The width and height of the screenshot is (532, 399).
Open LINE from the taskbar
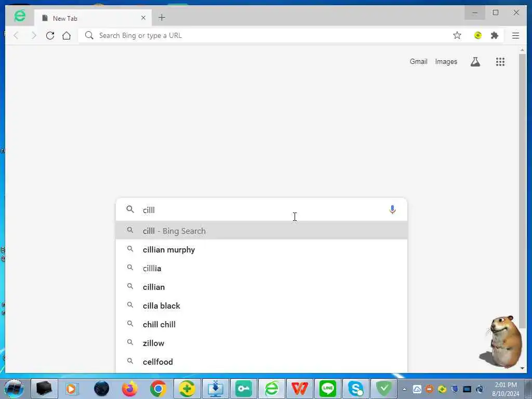click(x=328, y=389)
